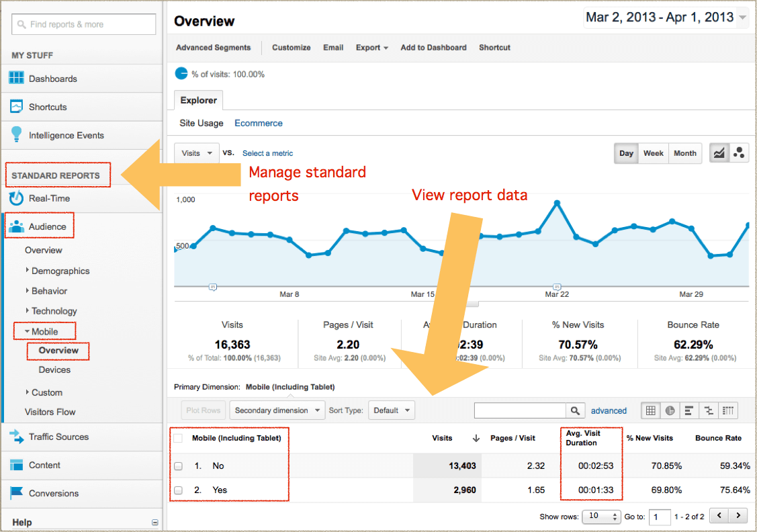
Task: Tick the checkbox for the Yes row
Action: click(x=178, y=490)
